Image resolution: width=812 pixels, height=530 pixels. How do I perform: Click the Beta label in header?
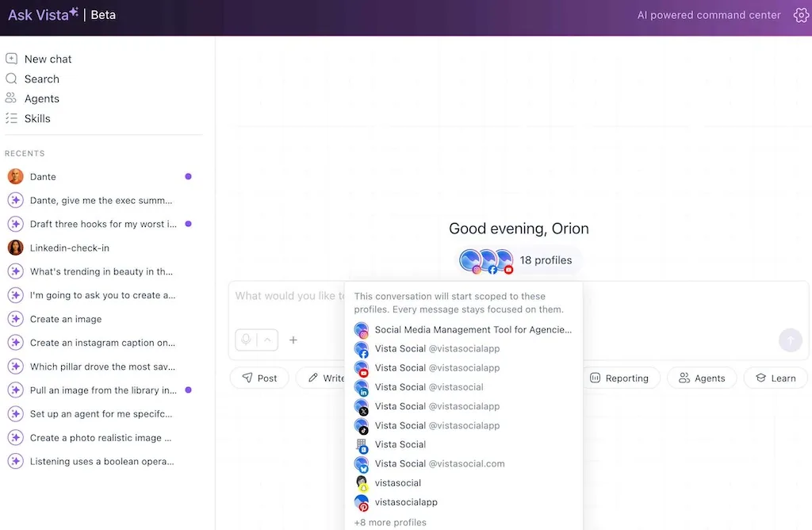pyautogui.click(x=103, y=14)
